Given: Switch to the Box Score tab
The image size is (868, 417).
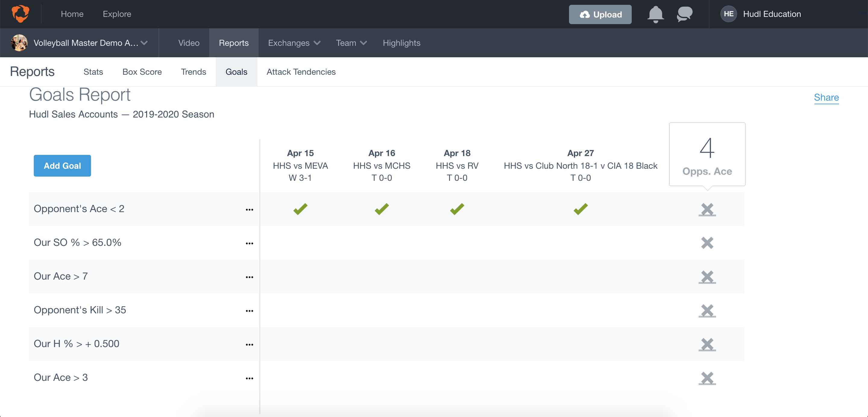Looking at the screenshot, I should tap(142, 71).
